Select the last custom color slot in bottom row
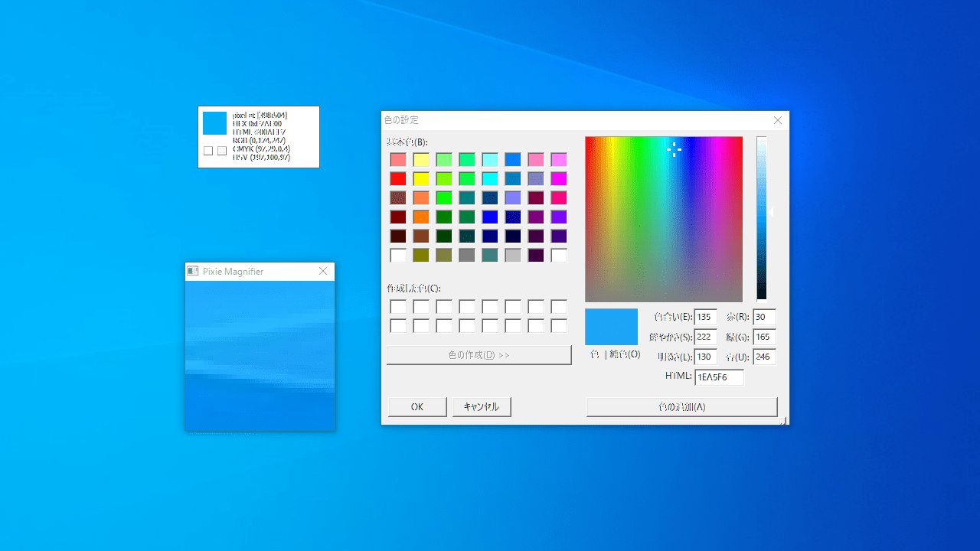 pyautogui.click(x=559, y=326)
